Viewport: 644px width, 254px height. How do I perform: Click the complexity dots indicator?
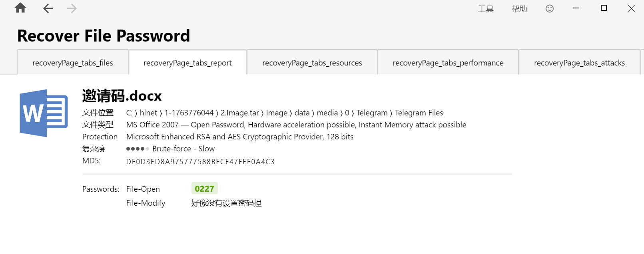138,149
